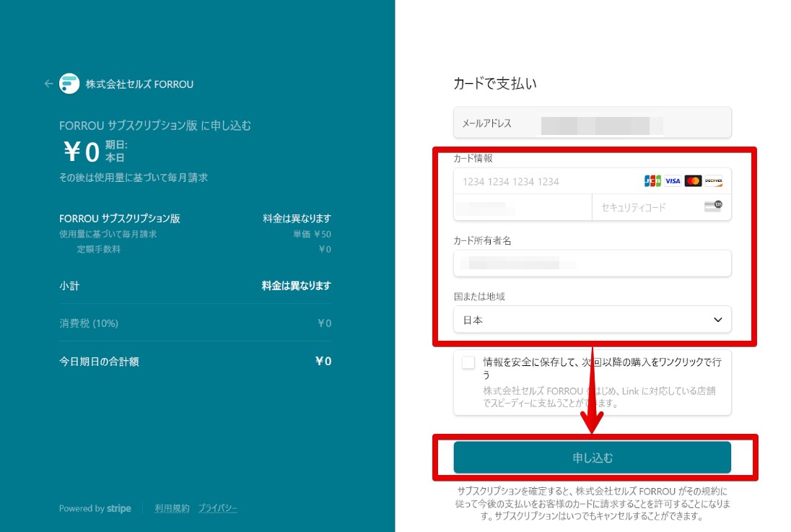Click the Powered by stripe link
The height and width of the screenshot is (532, 791).
point(95,508)
